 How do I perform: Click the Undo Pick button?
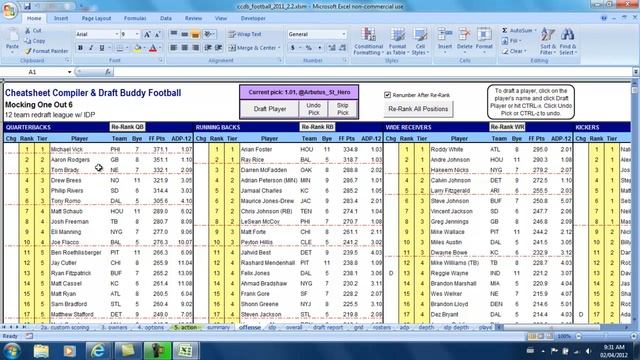coord(313,109)
